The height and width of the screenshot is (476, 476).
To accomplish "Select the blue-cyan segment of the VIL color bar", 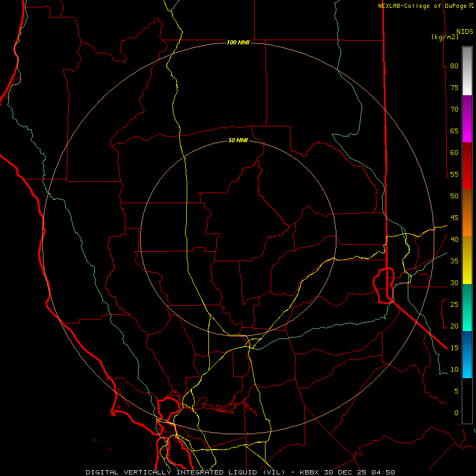I will click(x=467, y=354).
